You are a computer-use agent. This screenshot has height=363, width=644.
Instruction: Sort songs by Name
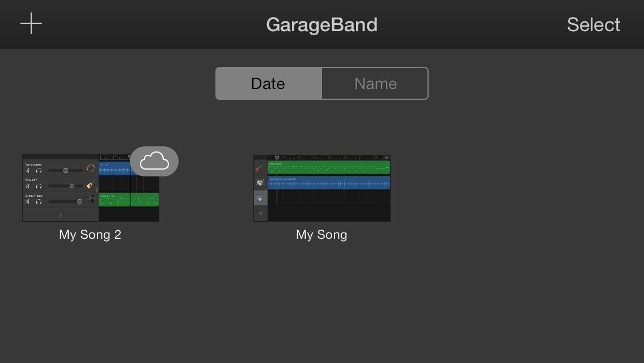tap(375, 83)
